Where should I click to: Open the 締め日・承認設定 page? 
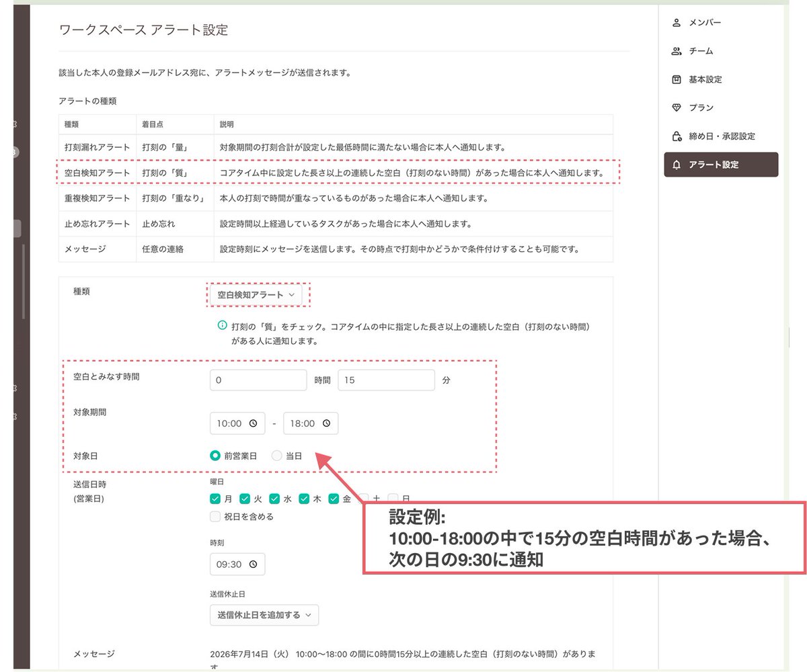click(721, 136)
